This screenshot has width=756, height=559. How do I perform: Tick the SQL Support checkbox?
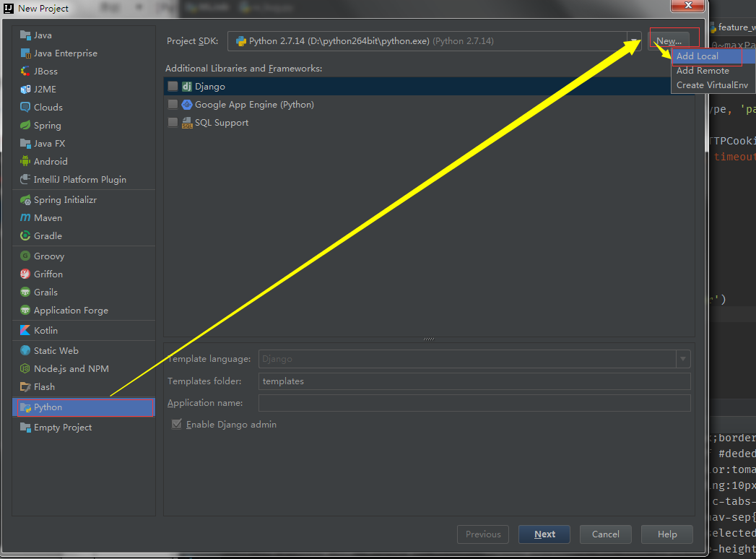click(173, 123)
